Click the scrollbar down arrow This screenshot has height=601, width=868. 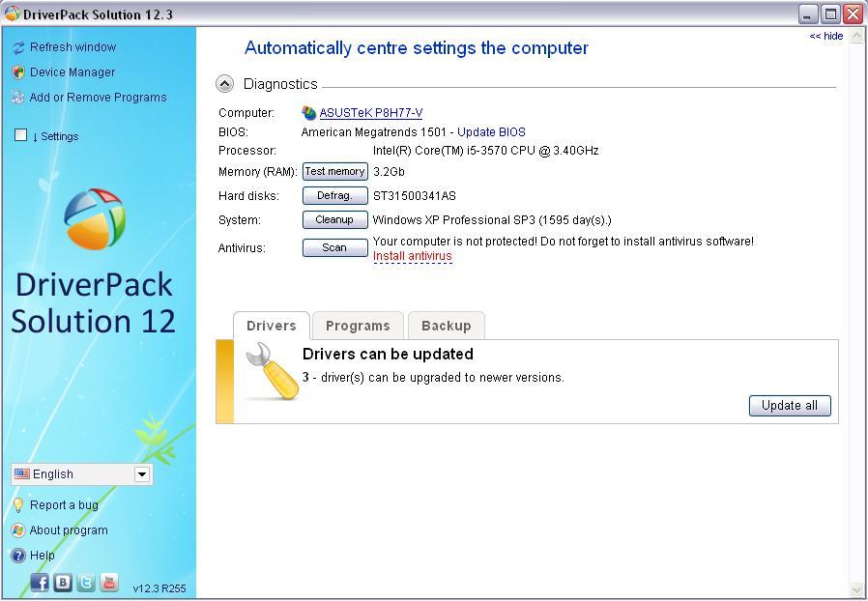856,590
